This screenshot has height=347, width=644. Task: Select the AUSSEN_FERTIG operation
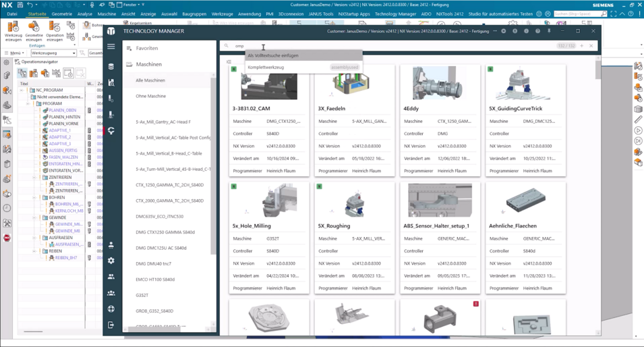(x=63, y=151)
